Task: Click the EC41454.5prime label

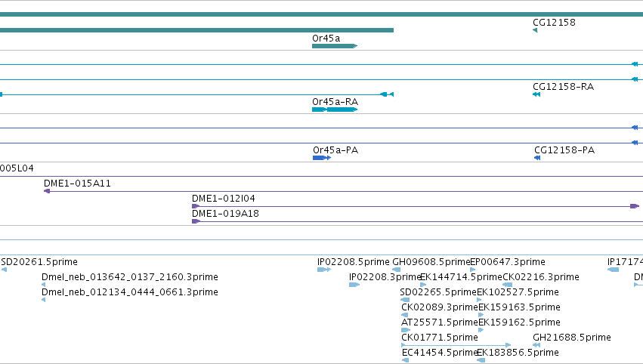Action: pos(439,353)
